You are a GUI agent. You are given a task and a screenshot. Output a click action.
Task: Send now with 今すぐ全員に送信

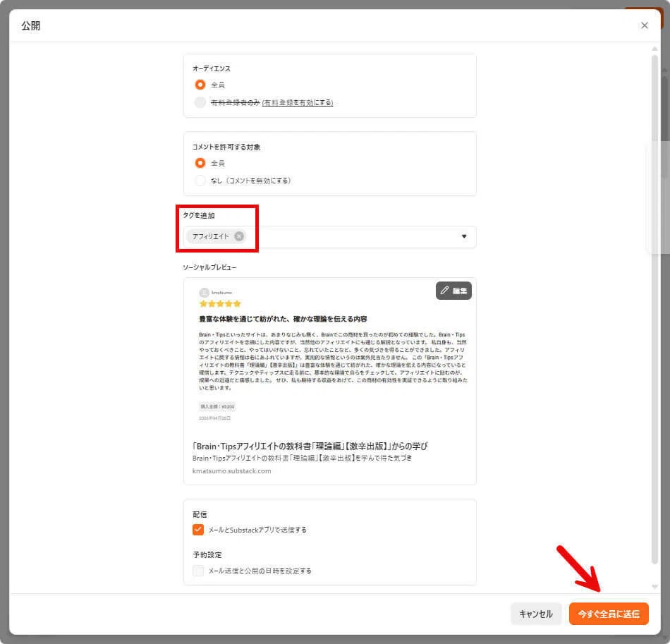tap(609, 614)
